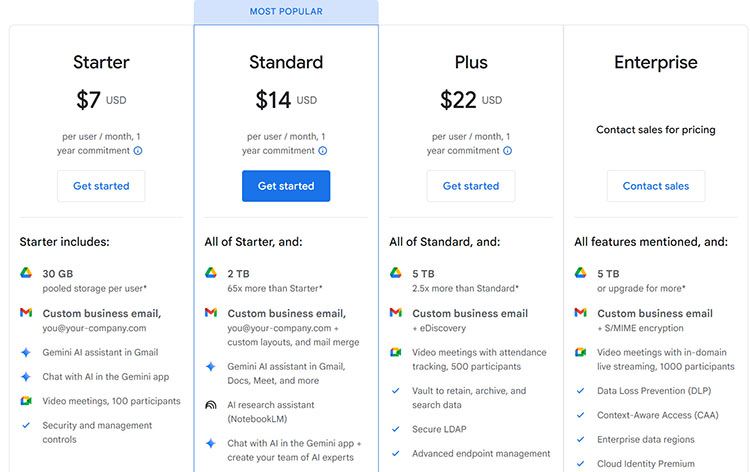Click 'Secure LDAP' feature text

click(439, 429)
